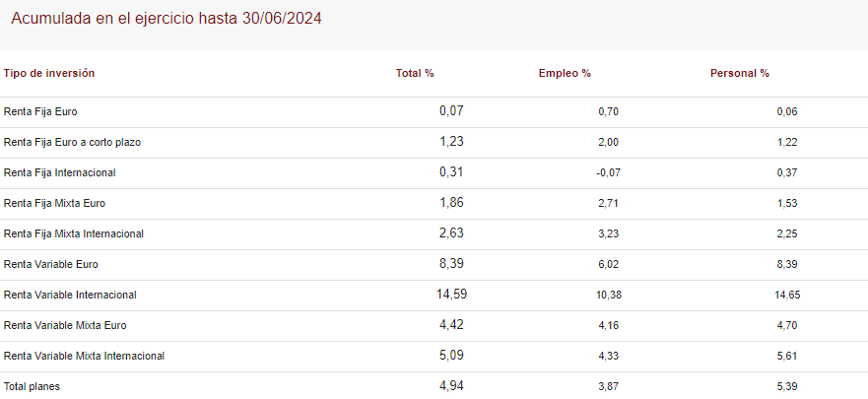
Task: Select the negative -0,07 Empleo % value
Action: pos(608,172)
